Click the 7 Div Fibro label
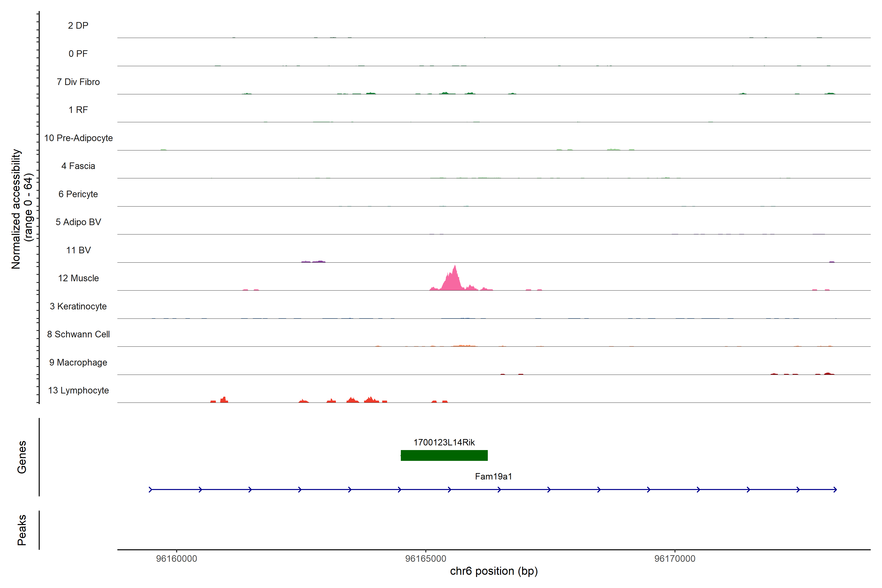The width and height of the screenshot is (882, 588). click(x=78, y=82)
